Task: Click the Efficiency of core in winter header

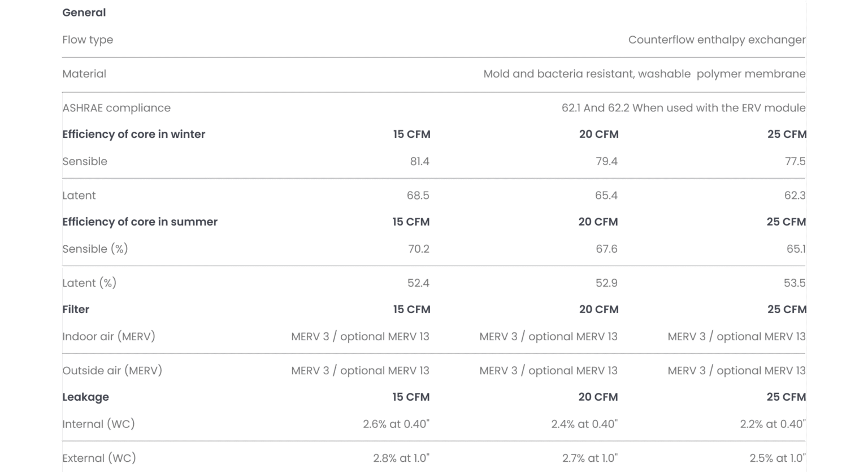Action: pos(134,134)
